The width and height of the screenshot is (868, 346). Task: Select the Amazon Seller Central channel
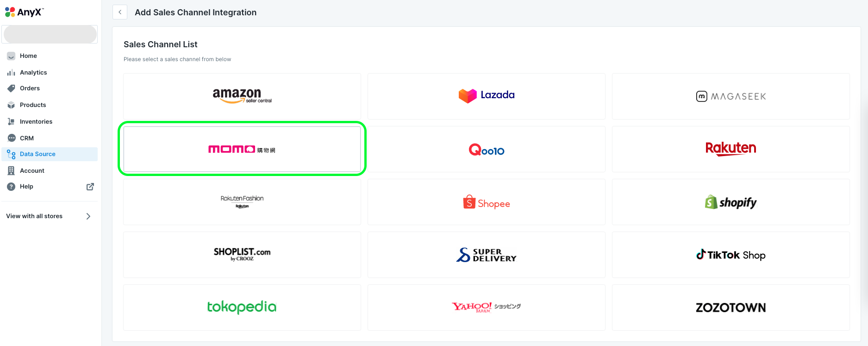(x=242, y=96)
